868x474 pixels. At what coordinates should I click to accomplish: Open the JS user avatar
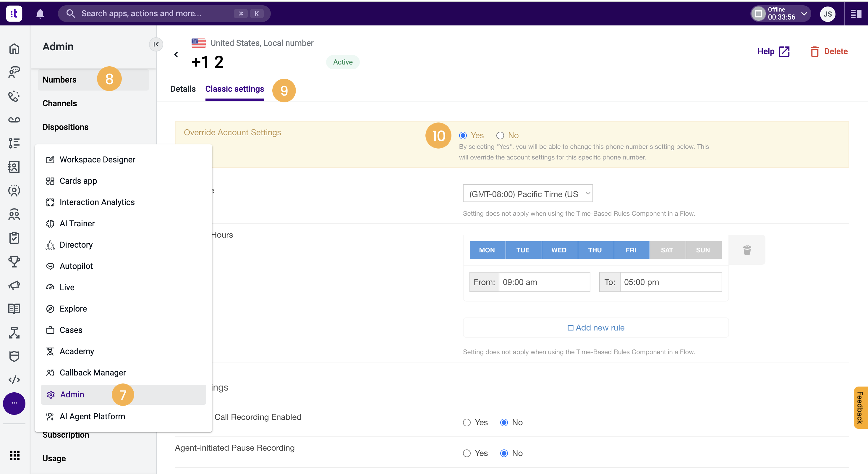(x=827, y=14)
